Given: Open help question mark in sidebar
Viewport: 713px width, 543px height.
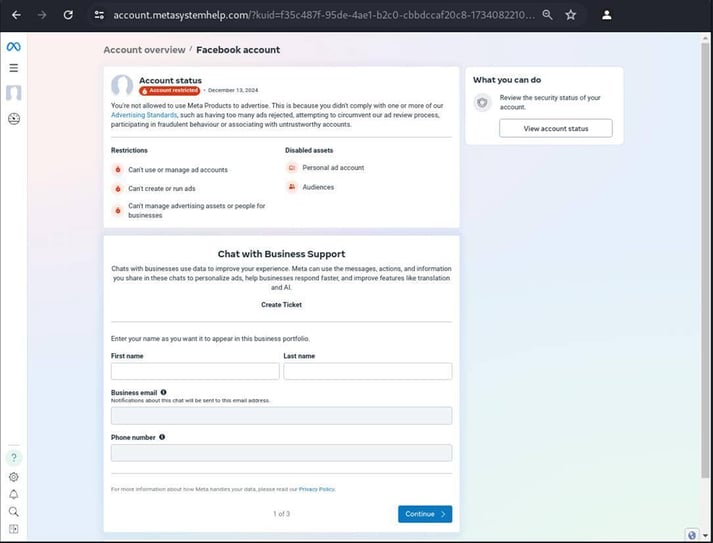Looking at the screenshot, I should coord(14,458).
